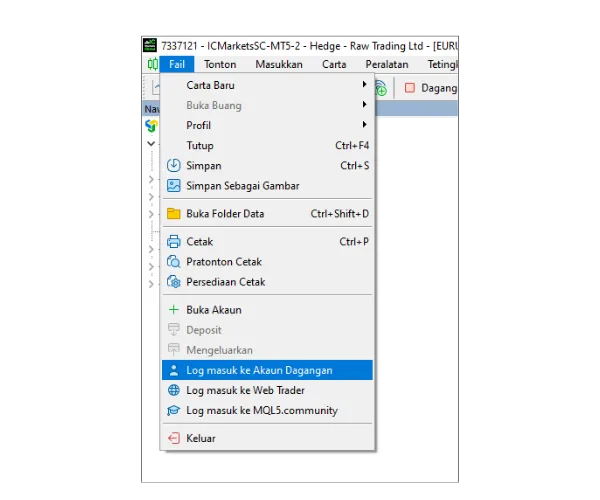Click the Simpan Sebagai Gambar icon

(x=173, y=186)
